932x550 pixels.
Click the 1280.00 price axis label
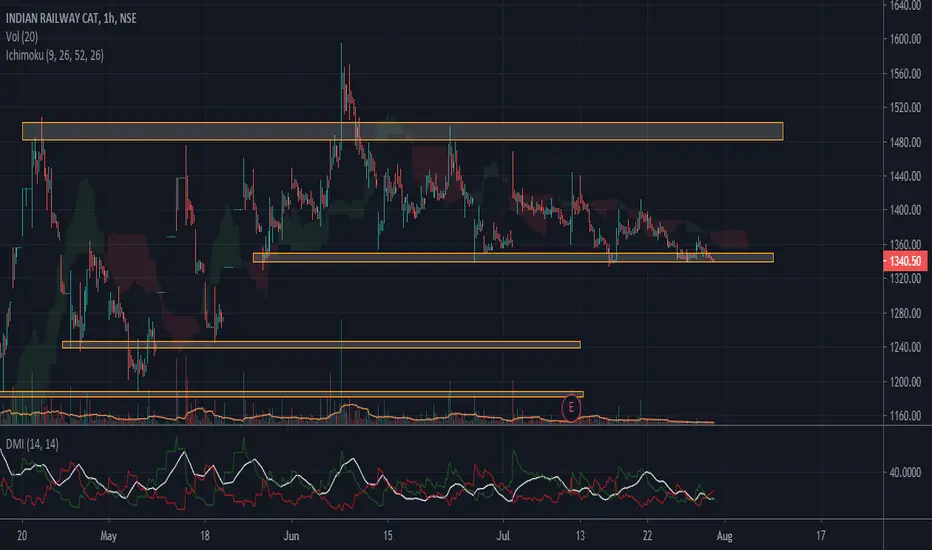tap(905, 313)
